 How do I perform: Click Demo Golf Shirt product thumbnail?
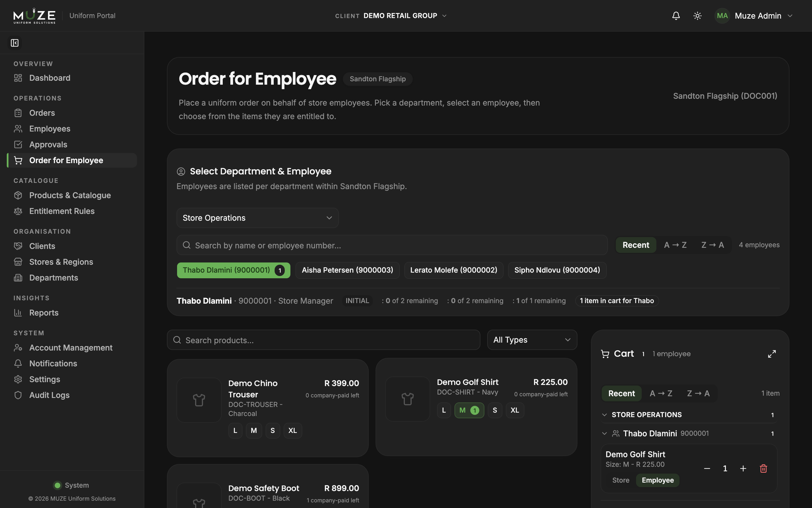coord(407,399)
